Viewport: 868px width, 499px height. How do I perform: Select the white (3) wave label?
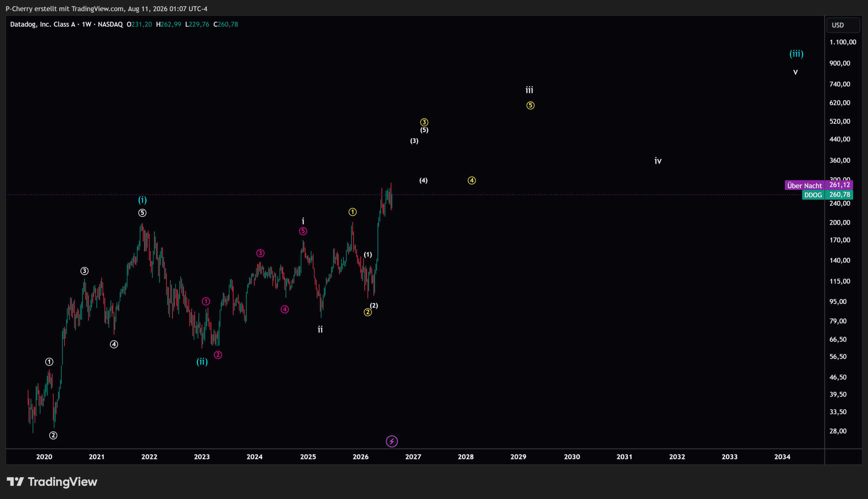click(x=414, y=141)
